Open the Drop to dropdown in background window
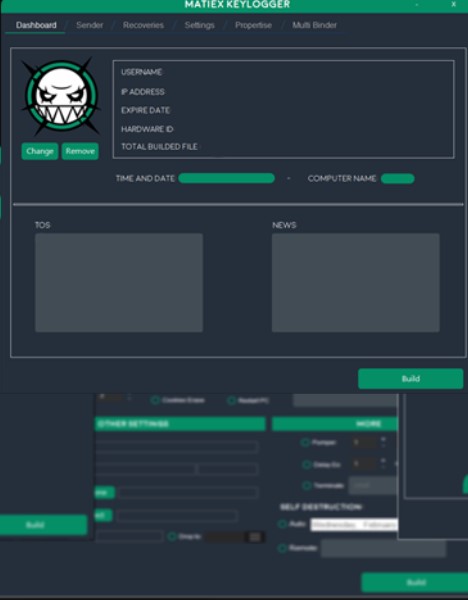The width and height of the screenshot is (468, 600). 235,537
